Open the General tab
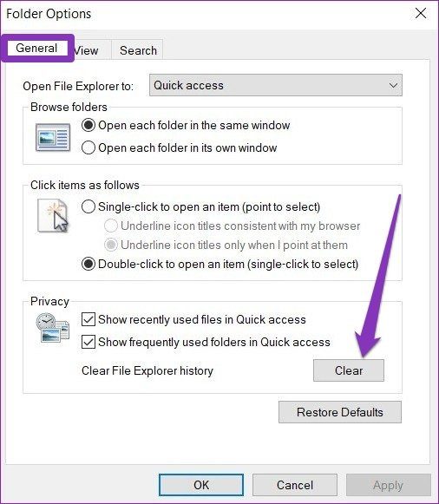 (36, 49)
